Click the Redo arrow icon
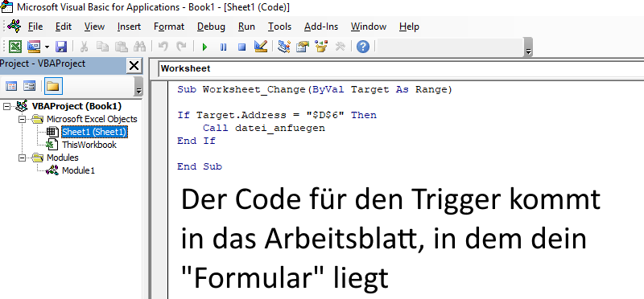 [181, 47]
